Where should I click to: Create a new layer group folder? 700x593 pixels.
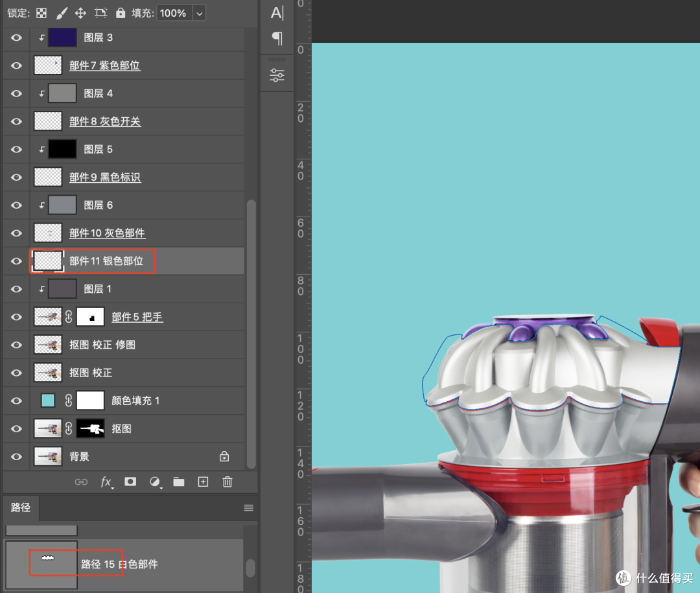coord(179,482)
